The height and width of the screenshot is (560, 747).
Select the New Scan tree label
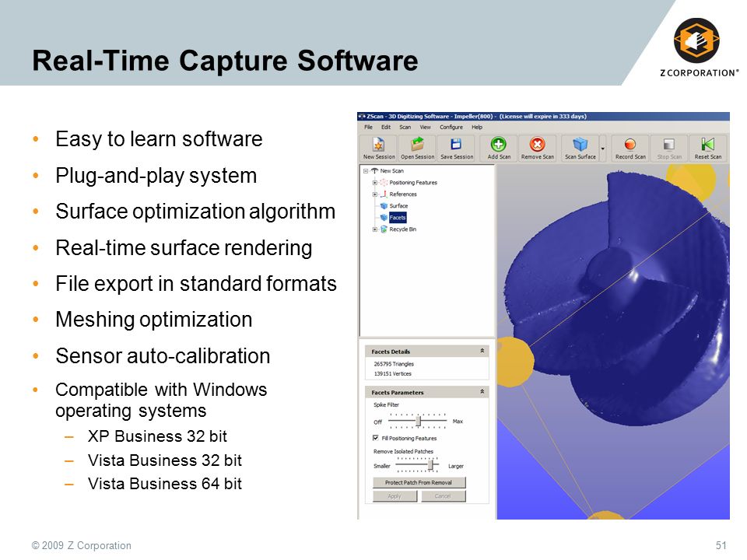(x=391, y=170)
